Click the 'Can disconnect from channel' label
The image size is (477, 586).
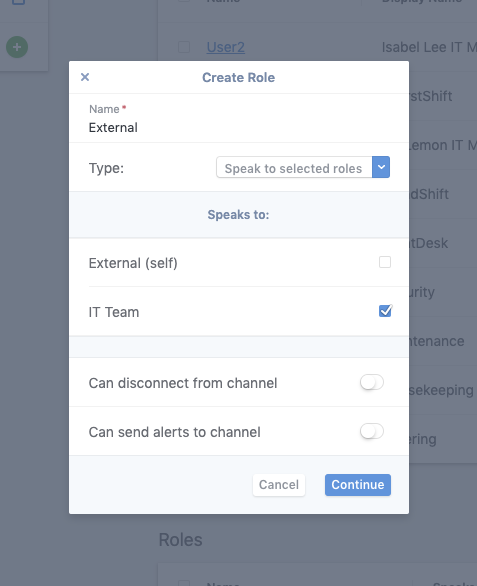click(x=183, y=383)
